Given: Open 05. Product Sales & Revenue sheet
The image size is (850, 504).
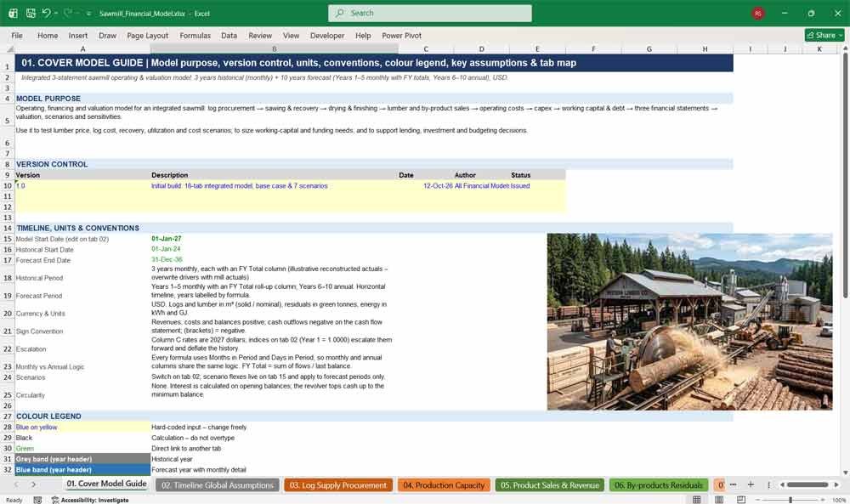Looking at the screenshot, I should pyautogui.click(x=550, y=485).
